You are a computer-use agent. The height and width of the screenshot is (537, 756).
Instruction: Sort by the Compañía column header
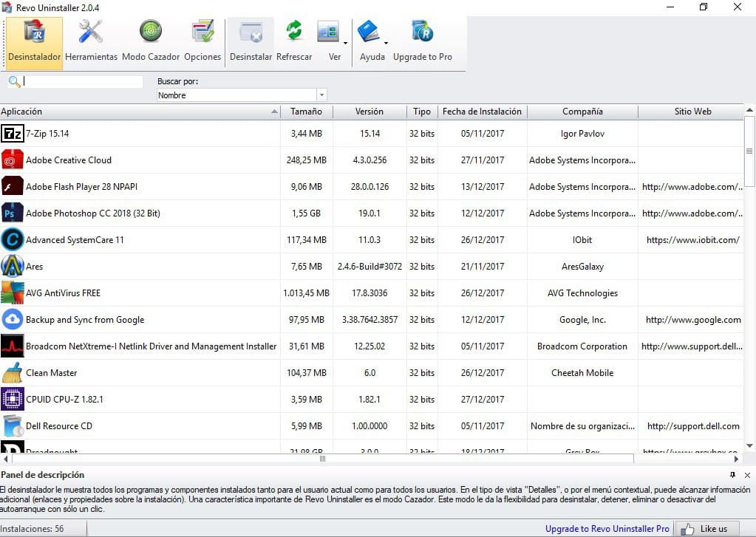582,112
